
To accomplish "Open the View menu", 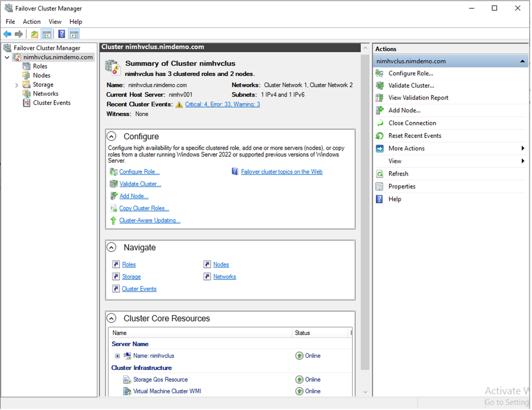I will pos(55,22).
